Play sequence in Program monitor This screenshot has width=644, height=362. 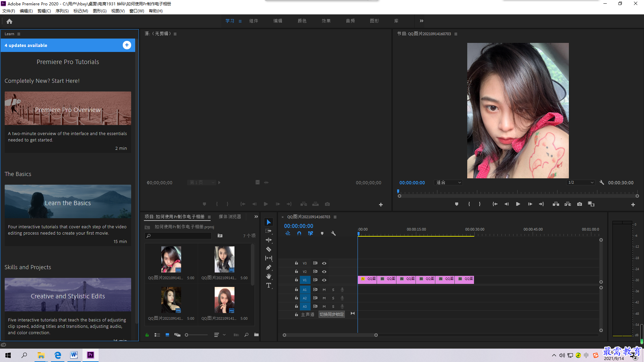(518, 204)
